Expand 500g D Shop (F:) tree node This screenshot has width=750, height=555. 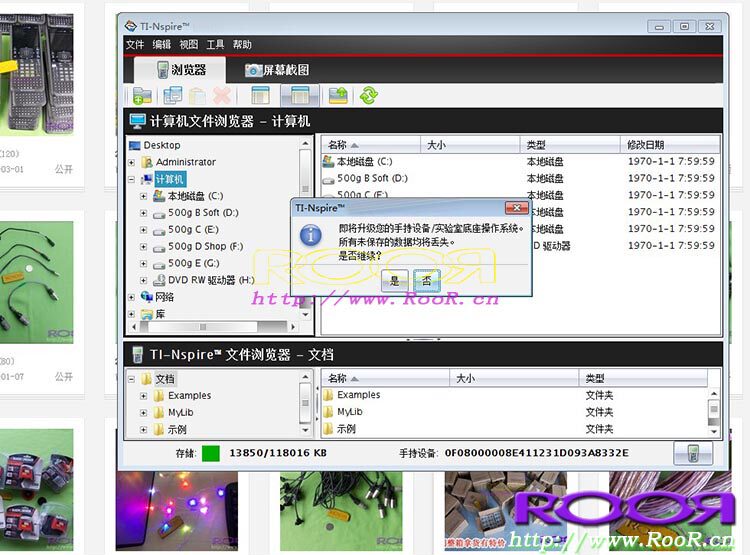pyautogui.click(x=143, y=247)
